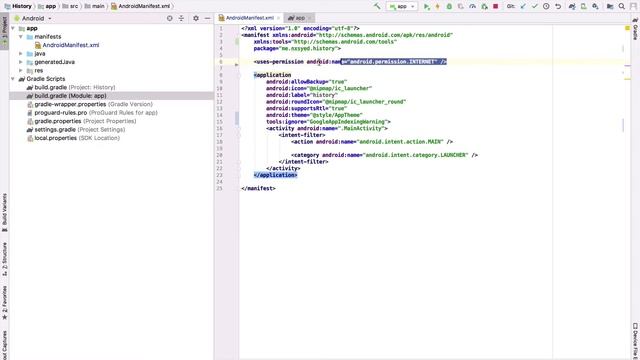Screen dimensions: 640x360
Task: Open the Gradle side tool window
Action: click(x=636, y=30)
